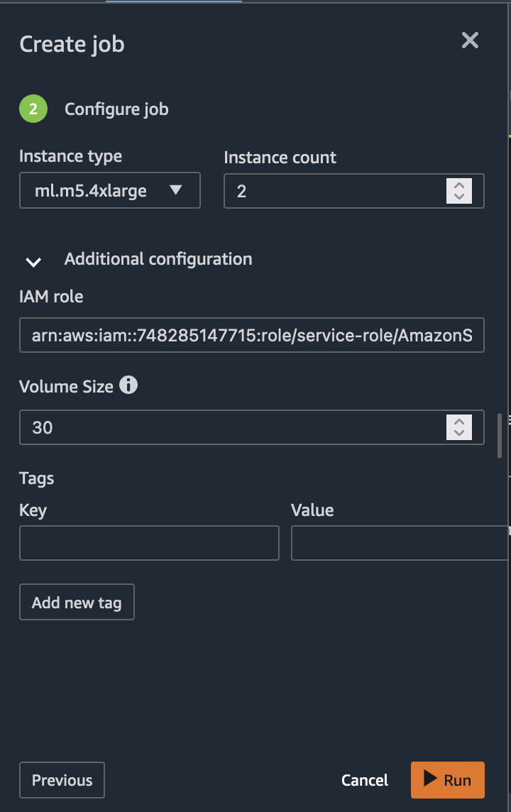Click Add new tag
Screen dimensions: 511x812
[x=77, y=602]
